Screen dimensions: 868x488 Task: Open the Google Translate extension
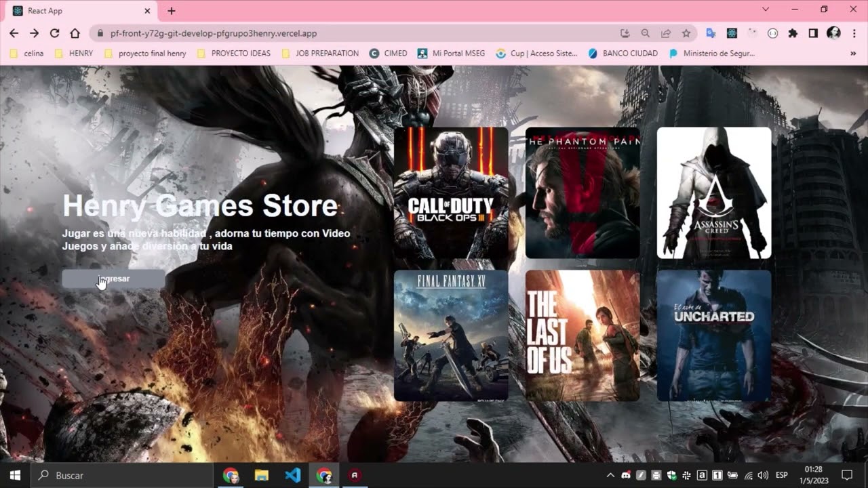pyautogui.click(x=711, y=33)
